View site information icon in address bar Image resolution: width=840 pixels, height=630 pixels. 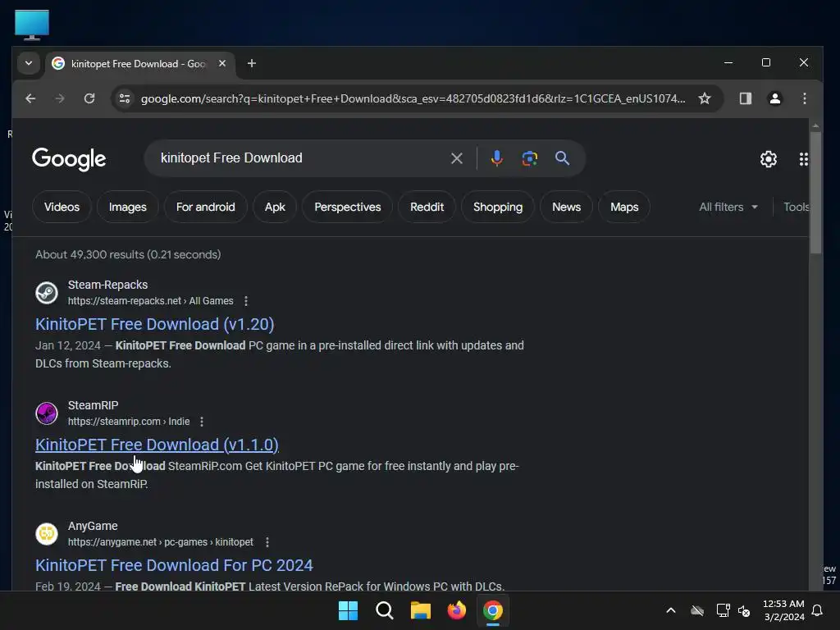(125, 98)
